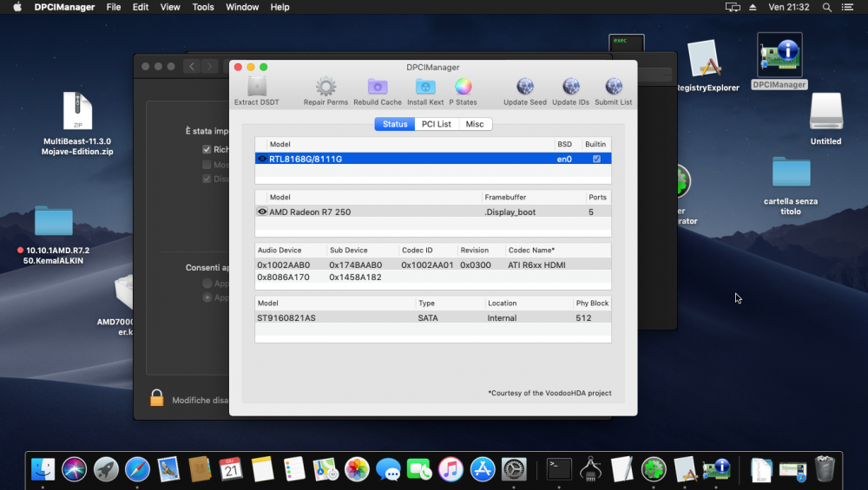Click the Install Kext icon
Image resolution: width=868 pixels, height=490 pixels.
coord(425,87)
